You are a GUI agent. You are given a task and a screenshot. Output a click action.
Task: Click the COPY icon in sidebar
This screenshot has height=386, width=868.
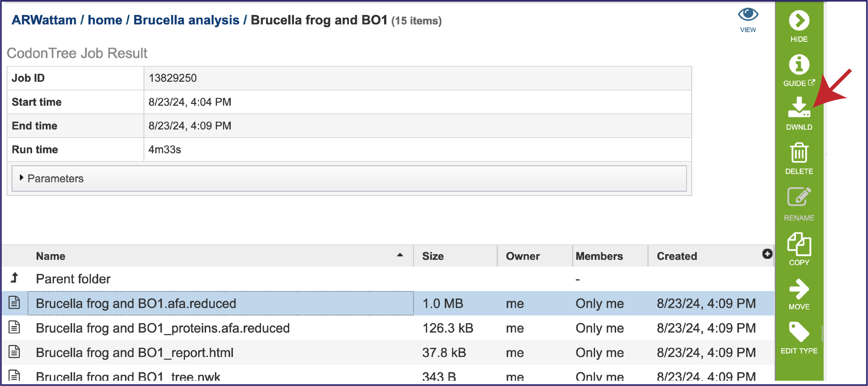click(x=799, y=244)
